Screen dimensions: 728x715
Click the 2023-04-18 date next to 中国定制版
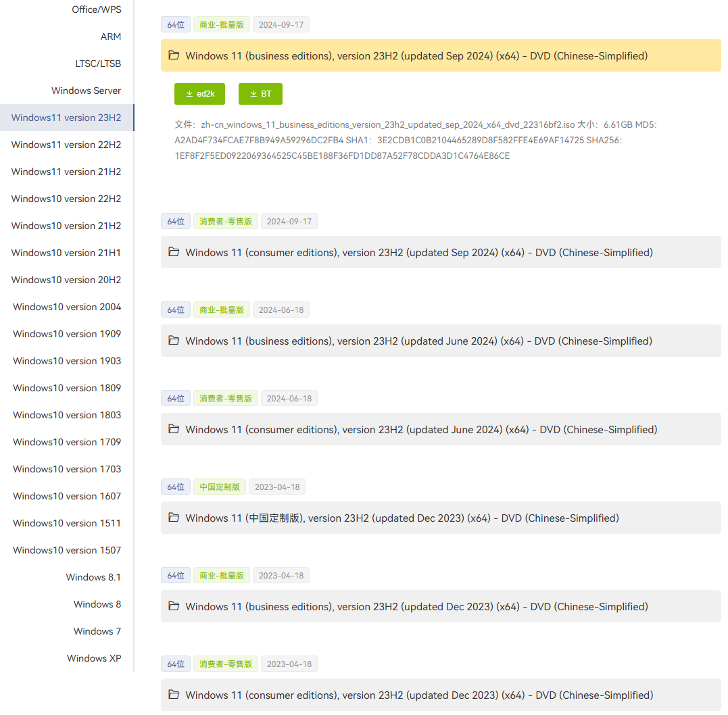pyautogui.click(x=277, y=487)
